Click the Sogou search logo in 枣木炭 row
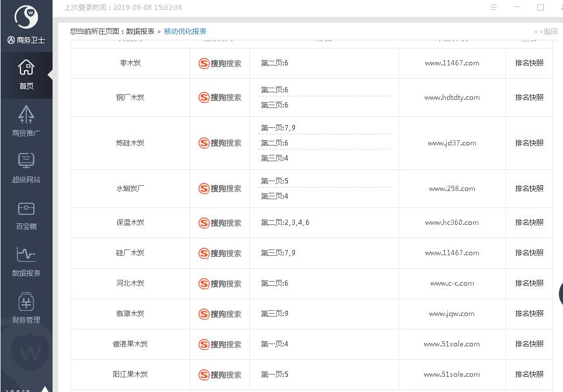Screen dimensions: 563x392 [x=220, y=64]
